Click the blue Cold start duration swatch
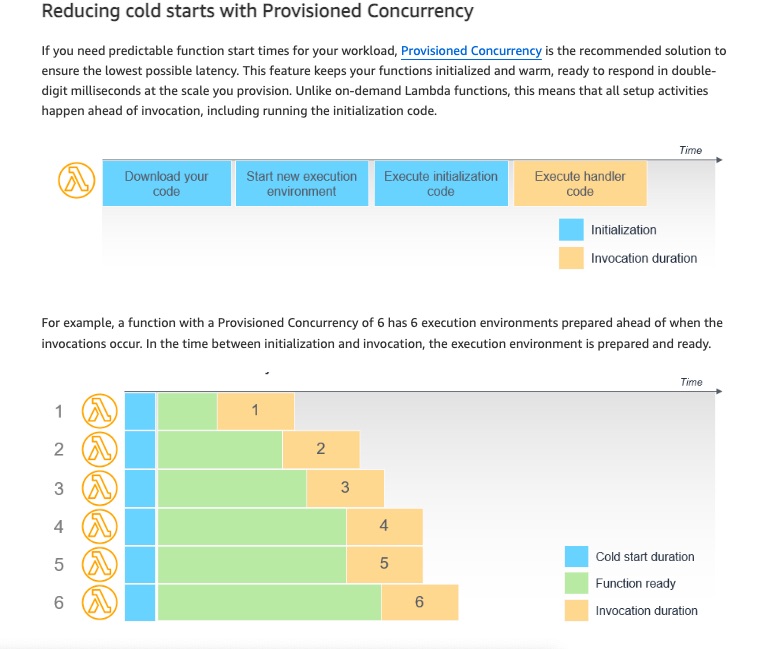Viewport: 778px width, 649px height. 577,556
